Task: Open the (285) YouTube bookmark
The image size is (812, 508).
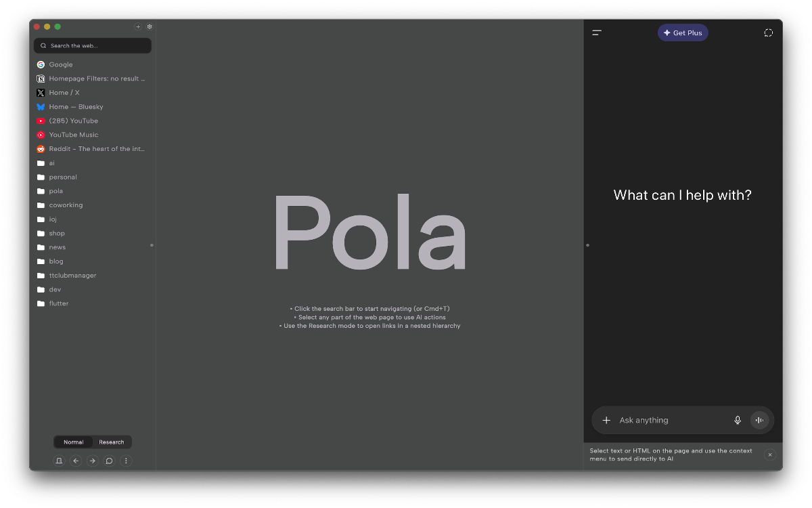Action: coord(93,121)
